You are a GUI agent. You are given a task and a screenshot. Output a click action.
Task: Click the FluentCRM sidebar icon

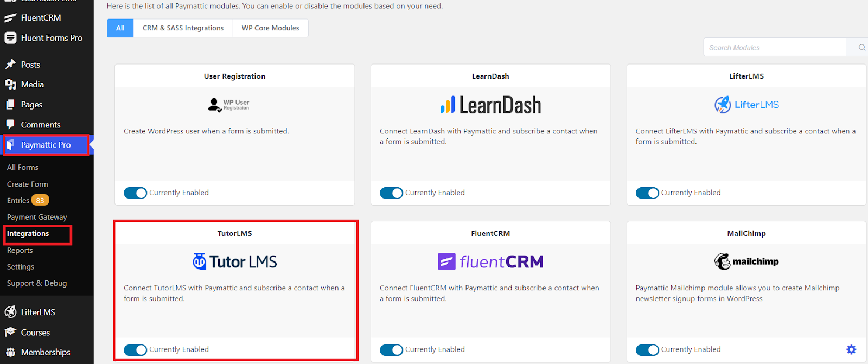point(10,18)
